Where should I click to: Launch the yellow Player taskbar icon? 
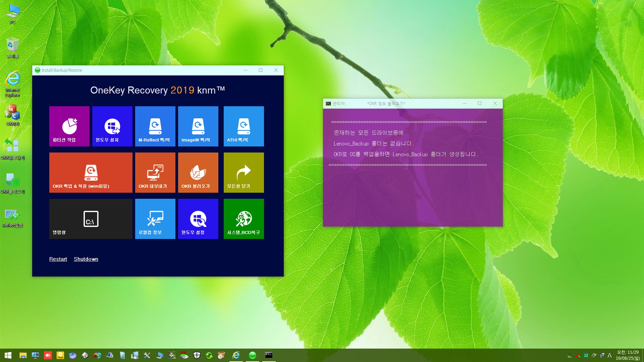click(60, 355)
